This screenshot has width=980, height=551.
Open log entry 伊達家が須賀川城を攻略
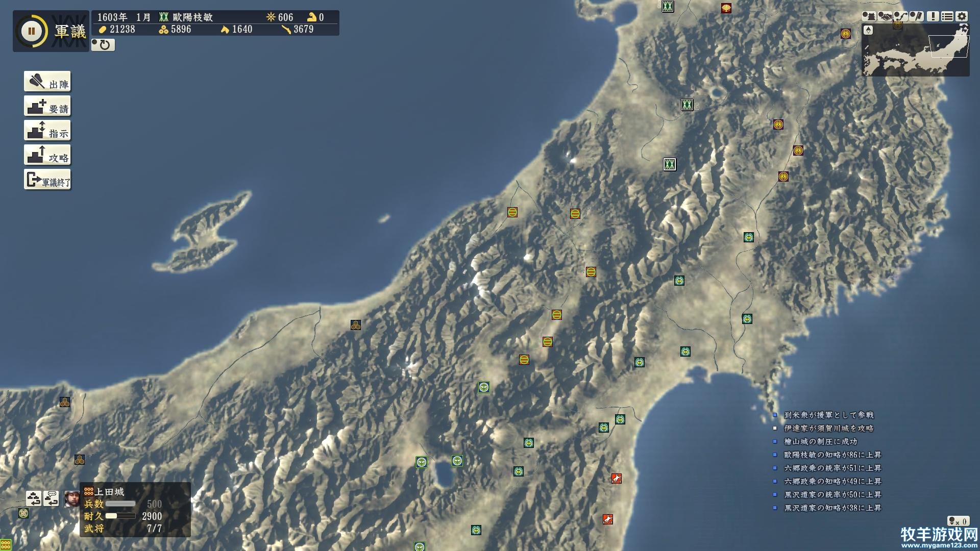(829, 428)
